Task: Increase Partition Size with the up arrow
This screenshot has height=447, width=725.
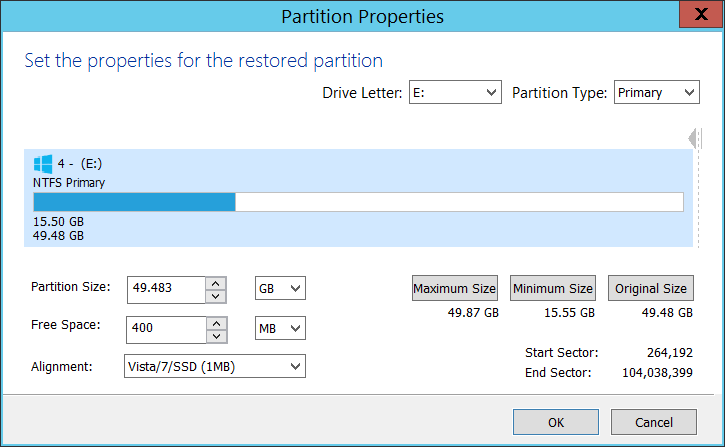Action: click(x=216, y=283)
